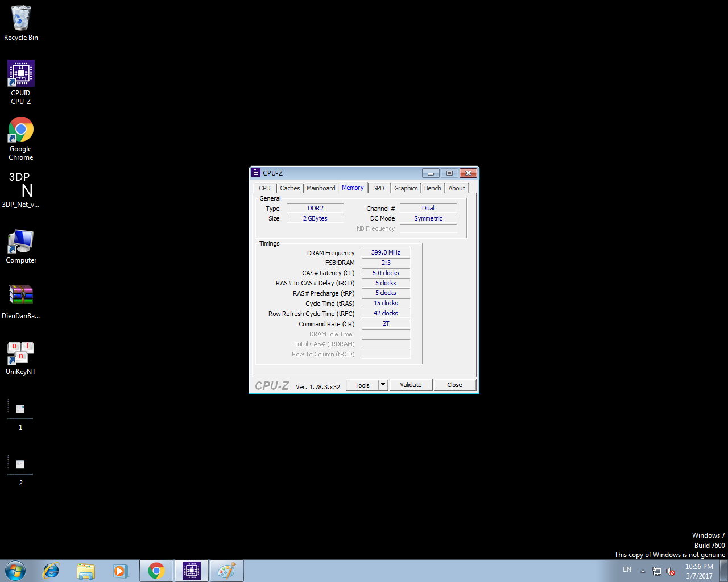Click the empty DRAM Idle Timer field
728x582 pixels.
coord(386,334)
